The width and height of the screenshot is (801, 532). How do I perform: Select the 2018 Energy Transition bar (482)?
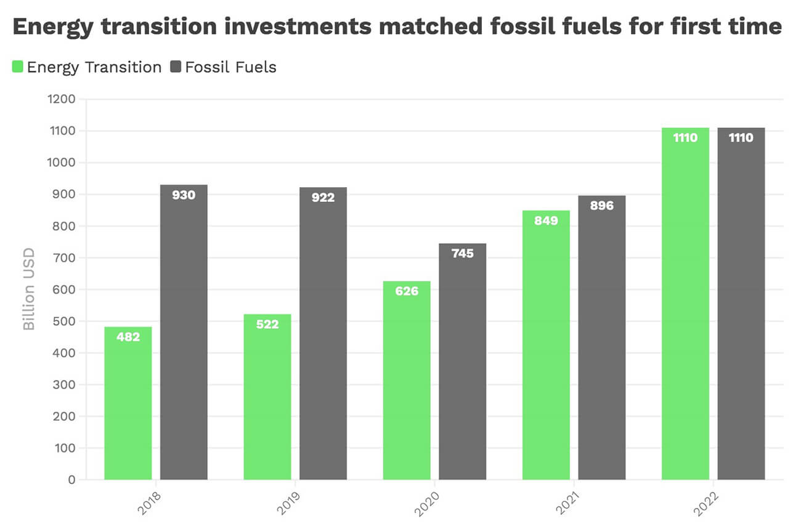point(128,403)
